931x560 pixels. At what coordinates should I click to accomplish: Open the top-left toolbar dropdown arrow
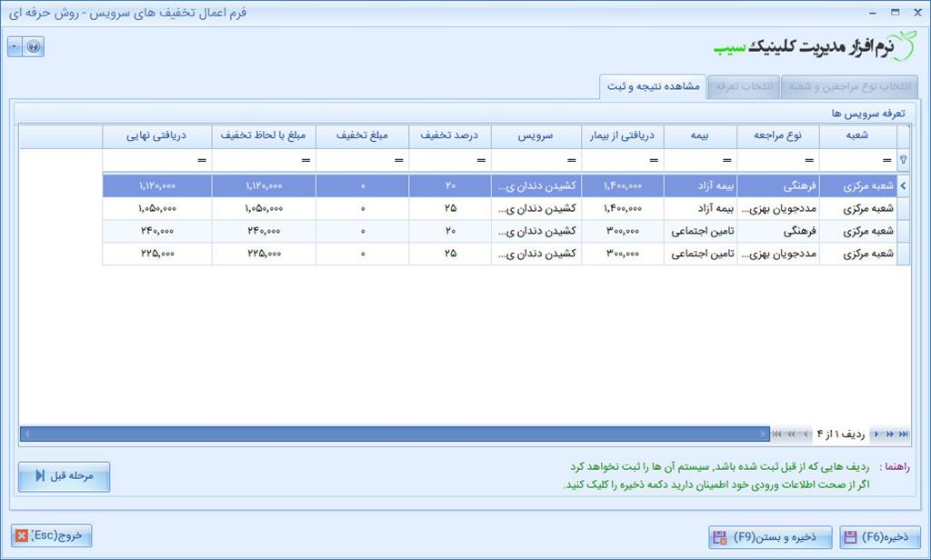click(14, 46)
